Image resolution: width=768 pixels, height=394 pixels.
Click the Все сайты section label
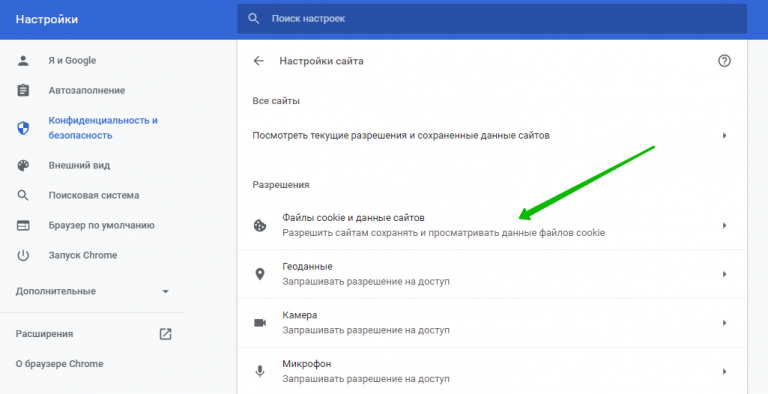point(276,101)
